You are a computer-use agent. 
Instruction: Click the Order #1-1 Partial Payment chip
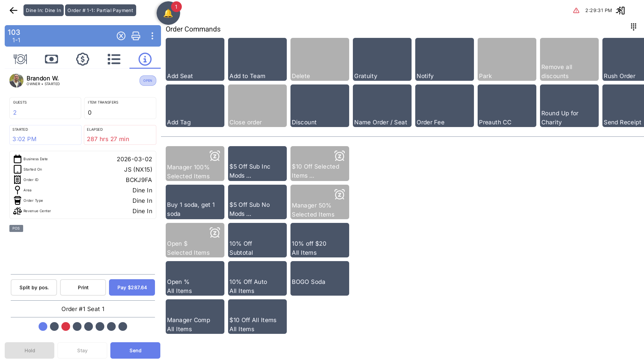tap(100, 10)
